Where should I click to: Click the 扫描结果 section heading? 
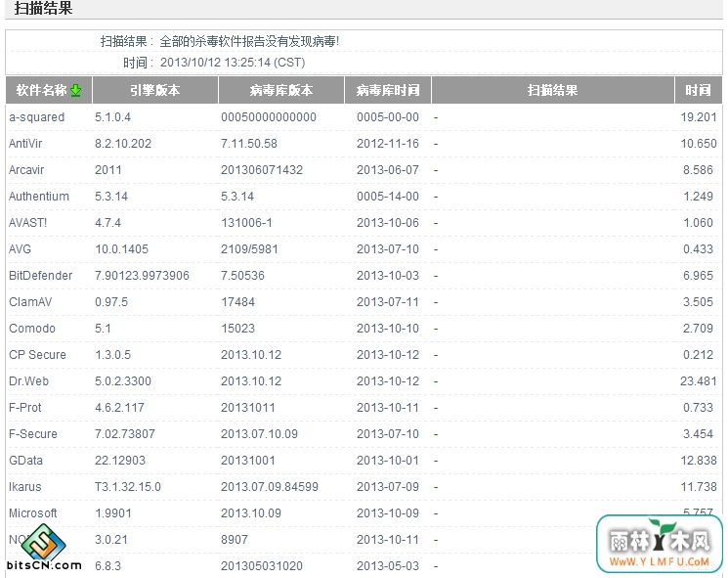point(43,9)
